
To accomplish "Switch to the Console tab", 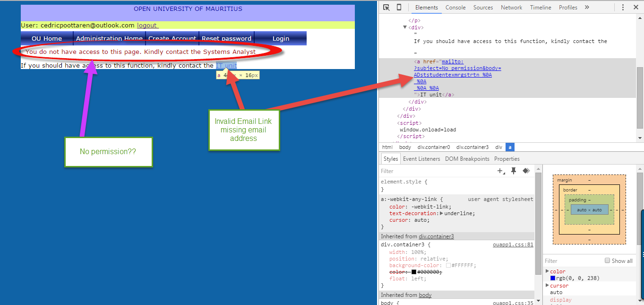I will pos(455,8).
